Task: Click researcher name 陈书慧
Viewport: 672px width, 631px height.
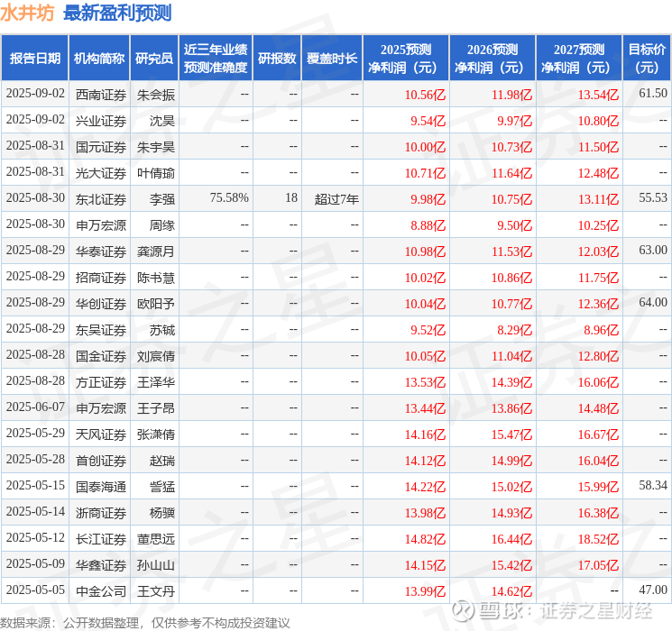Action: pyautogui.click(x=155, y=278)
